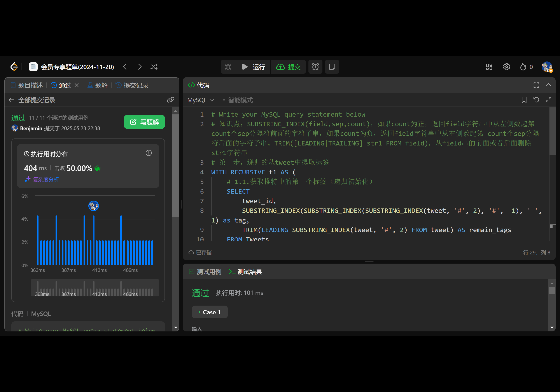Click the shuffle random problem icon

coord(154,67)
